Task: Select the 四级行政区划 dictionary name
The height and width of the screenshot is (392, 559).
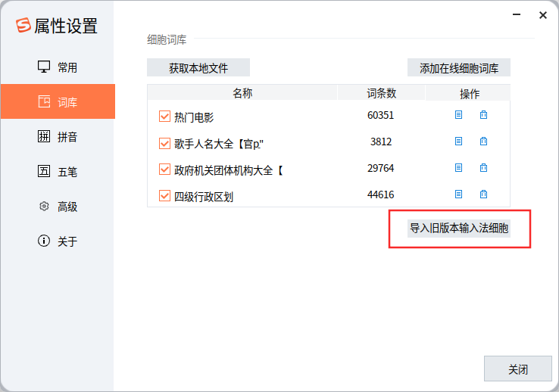Action: point(204,197)
